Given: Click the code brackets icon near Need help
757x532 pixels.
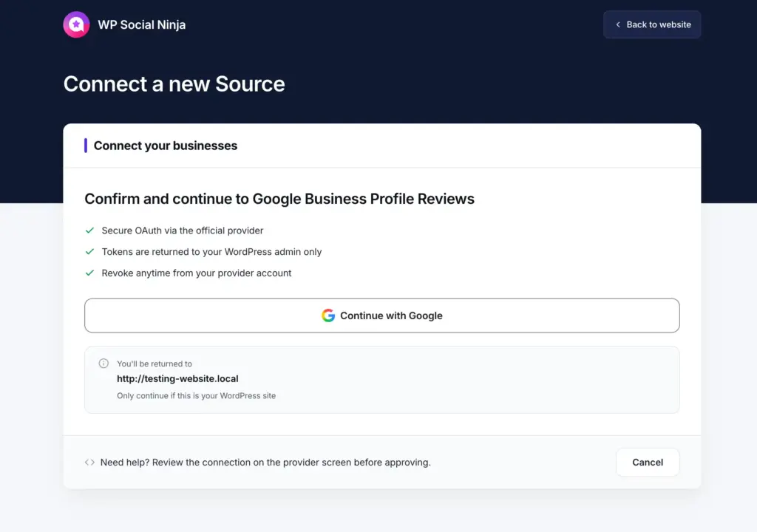Looking at the screenshot, I should pos(89,462).
